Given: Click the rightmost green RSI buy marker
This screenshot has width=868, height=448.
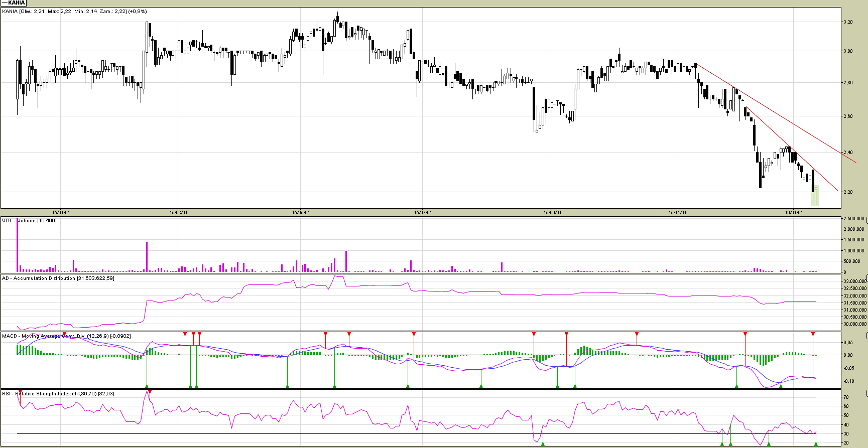Looking at the screenshot, I should [816, 443].
